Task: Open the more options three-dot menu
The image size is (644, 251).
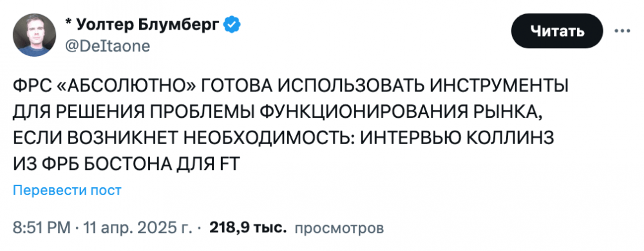Action: pyautogui.click(x=622, y=31)
